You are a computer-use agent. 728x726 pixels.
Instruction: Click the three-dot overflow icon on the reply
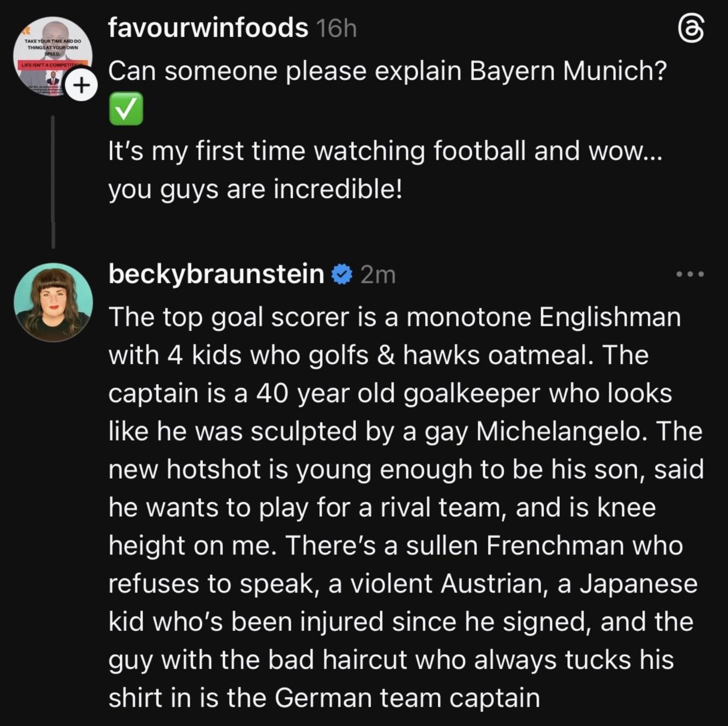tap(691, 274)
